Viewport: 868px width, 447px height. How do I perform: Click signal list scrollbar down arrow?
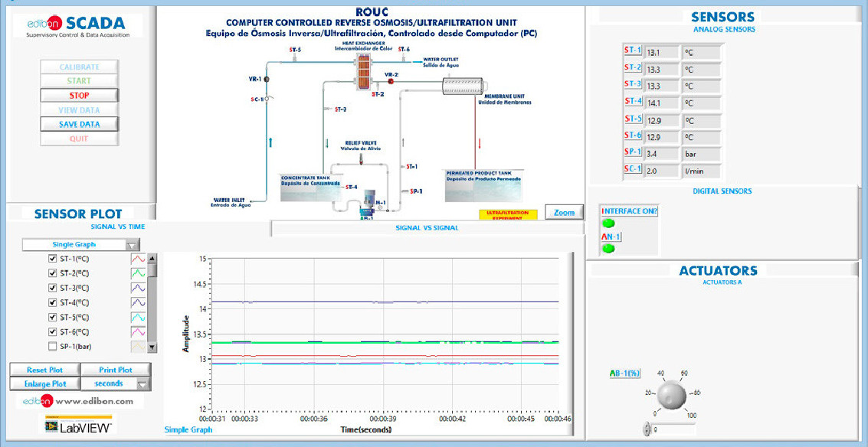click(152, 347)
